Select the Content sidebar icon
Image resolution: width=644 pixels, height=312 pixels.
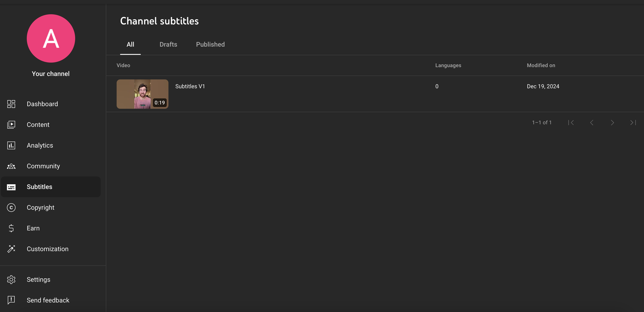11,124
